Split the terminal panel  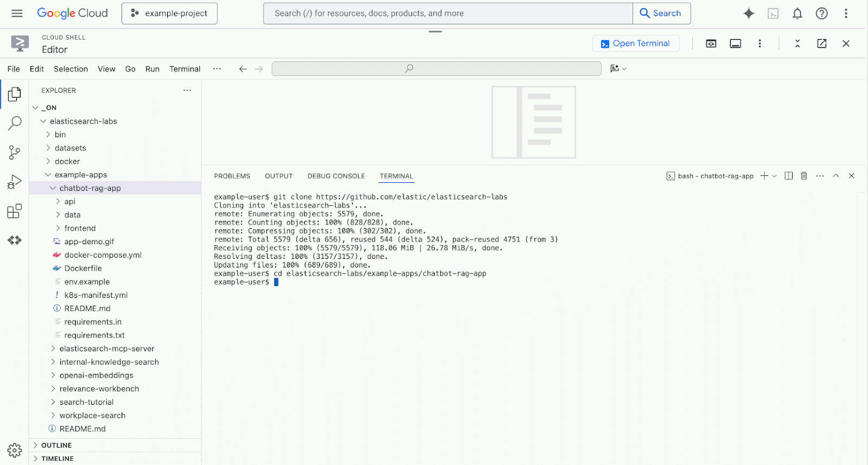(789, 176)
